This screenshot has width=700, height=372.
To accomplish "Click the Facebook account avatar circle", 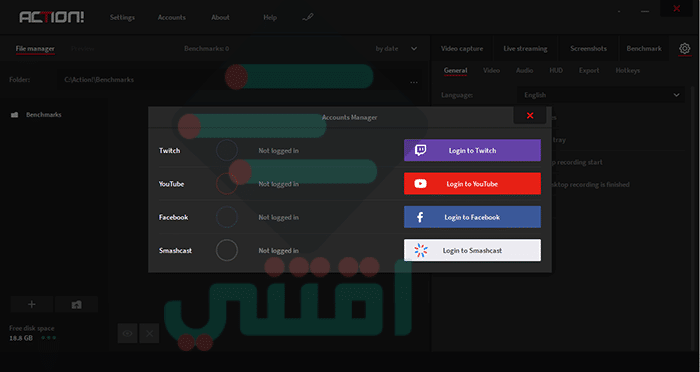I will (227, 217).
